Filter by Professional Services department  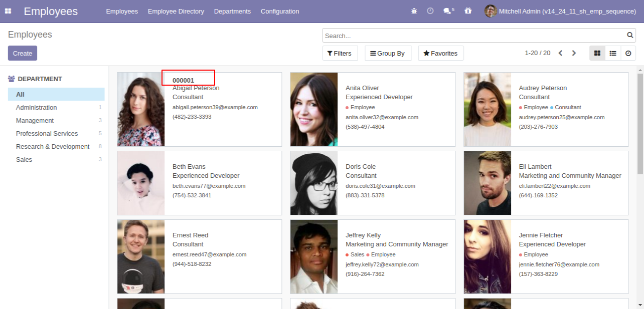(x=56, y=133)
